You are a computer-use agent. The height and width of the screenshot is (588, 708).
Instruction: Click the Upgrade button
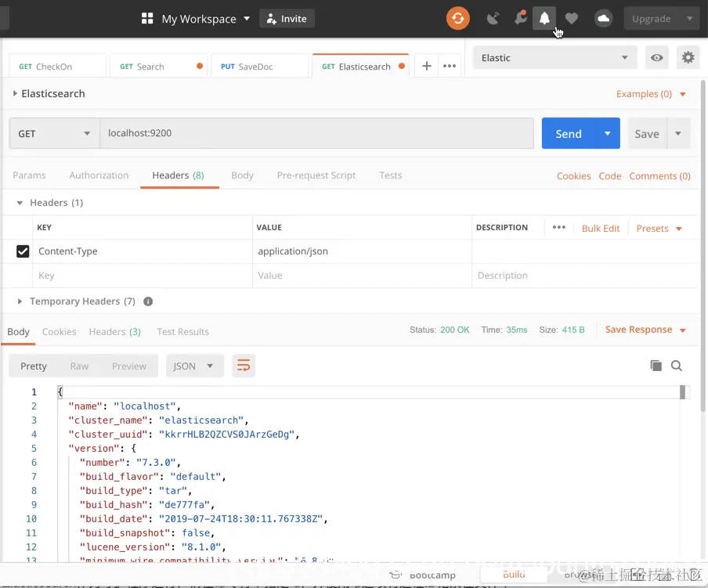(x=652, y=19)
